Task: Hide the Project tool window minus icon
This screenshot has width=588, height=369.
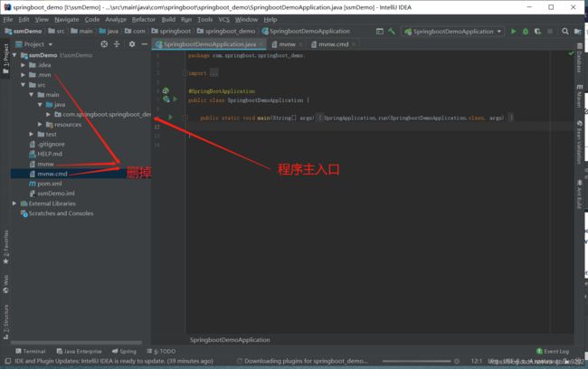Action: (x=145, y=44)
